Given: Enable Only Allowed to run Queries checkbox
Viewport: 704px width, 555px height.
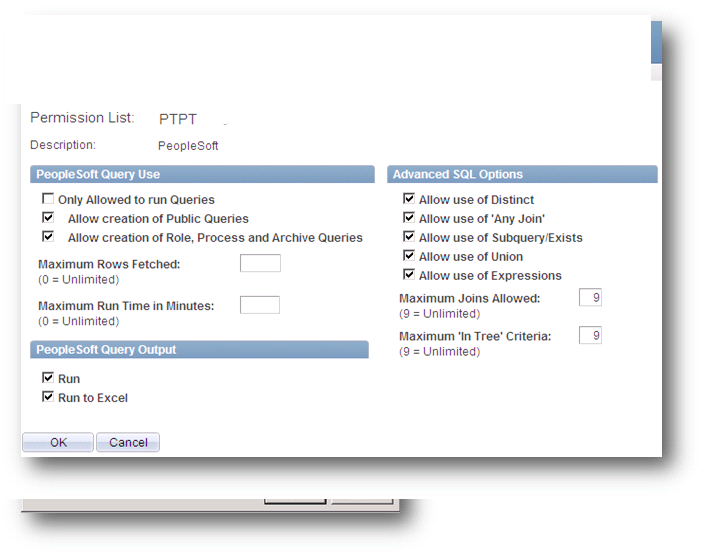Looking at the screenshot, I should tap(48, 199).
